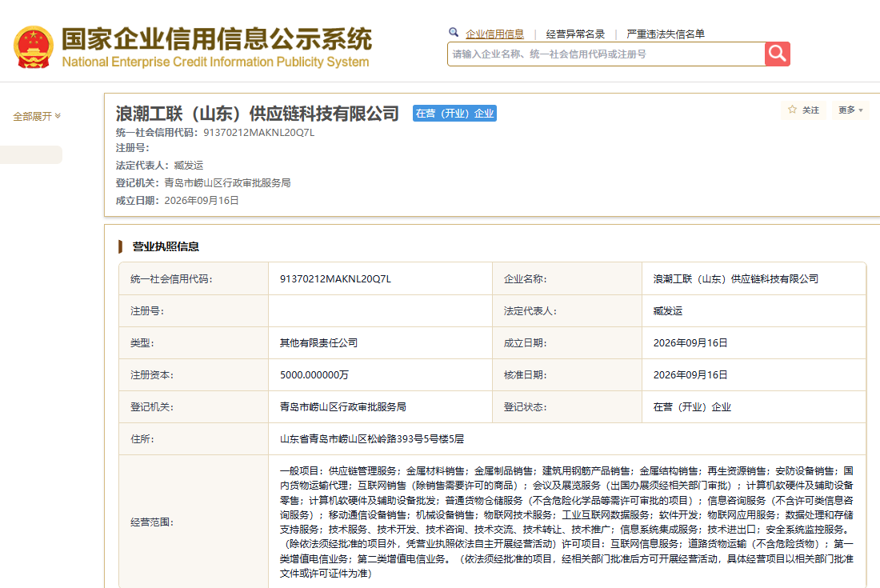Click the 住所 label cell
Screen dimensions: 880x588
pos(194,438)
